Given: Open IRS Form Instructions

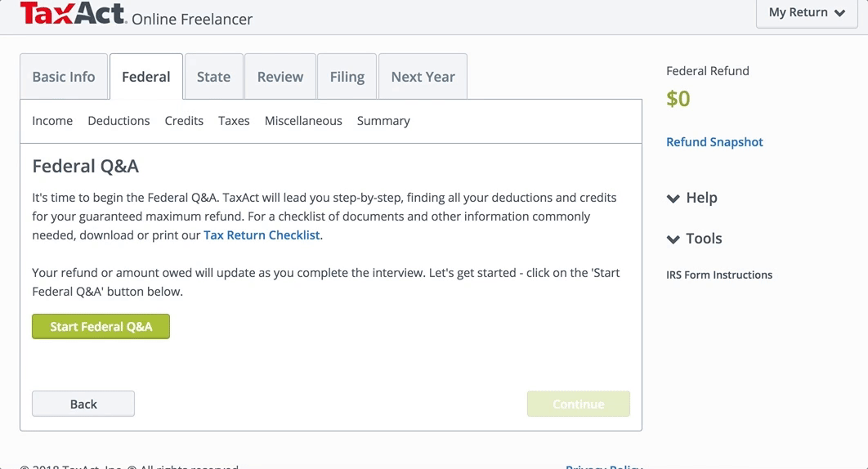Looking at the screenshot, I should (719, 275).
